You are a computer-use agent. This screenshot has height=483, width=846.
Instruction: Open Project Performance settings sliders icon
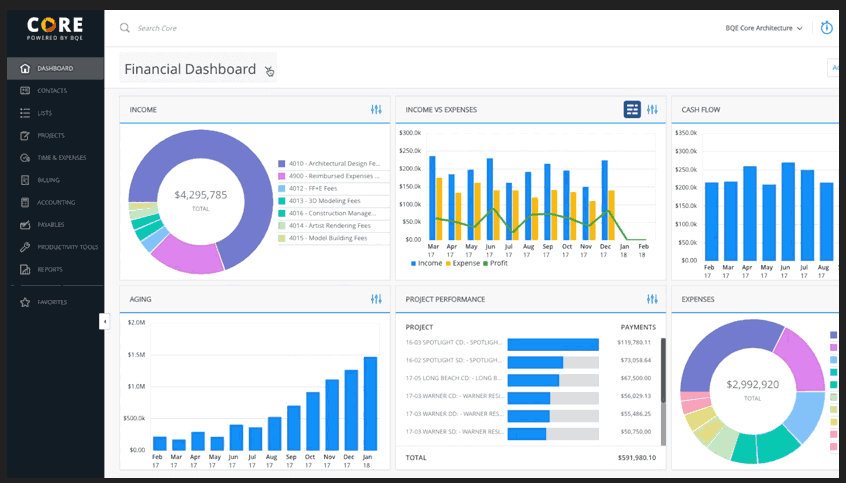click(x=652, y=298)
